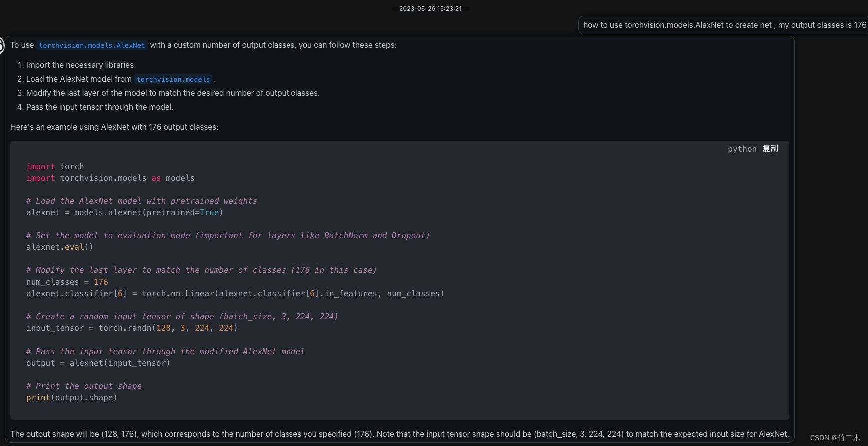Click the line output = alexnet(input_tensor)

click(x=98, y=363)
